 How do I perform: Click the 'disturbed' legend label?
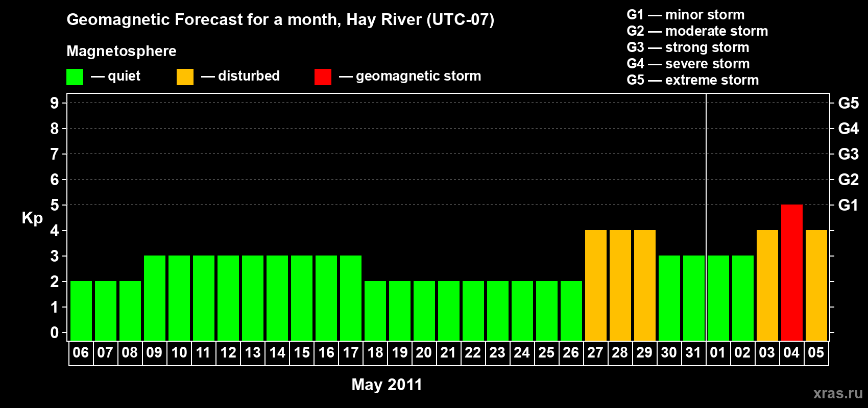coord(249,76)
